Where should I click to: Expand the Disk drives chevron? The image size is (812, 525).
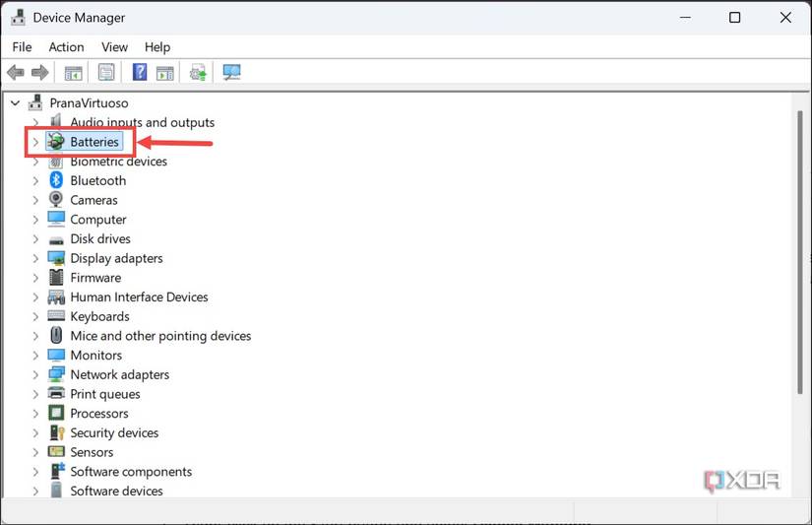35,239
